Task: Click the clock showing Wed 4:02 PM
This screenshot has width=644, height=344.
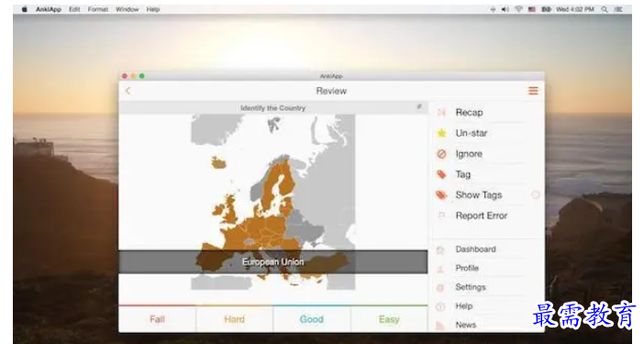Action: 575,9
